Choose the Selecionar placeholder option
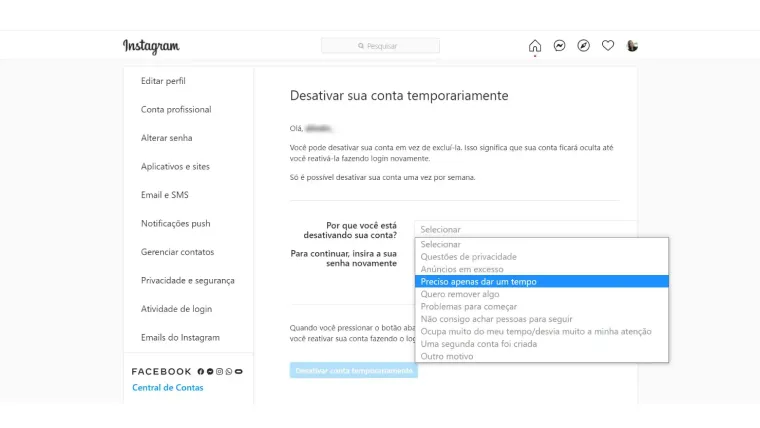 pos(541,244)
